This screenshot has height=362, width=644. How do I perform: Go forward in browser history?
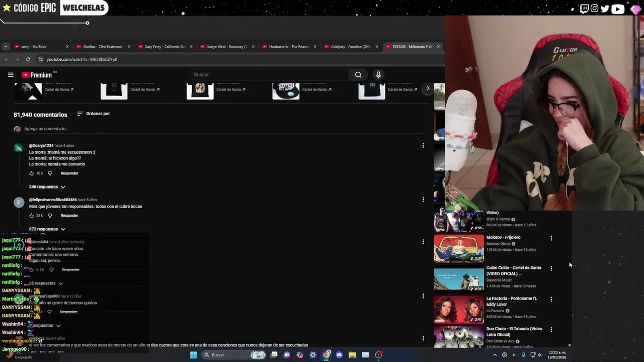pos(17,59)
